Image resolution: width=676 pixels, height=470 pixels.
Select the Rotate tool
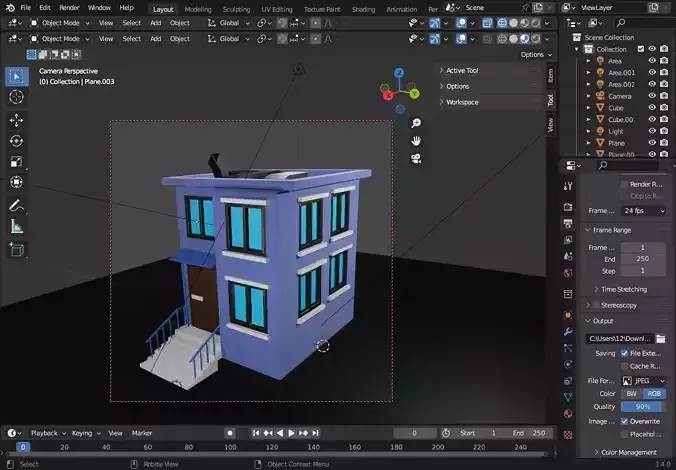(x=16, y=141)
